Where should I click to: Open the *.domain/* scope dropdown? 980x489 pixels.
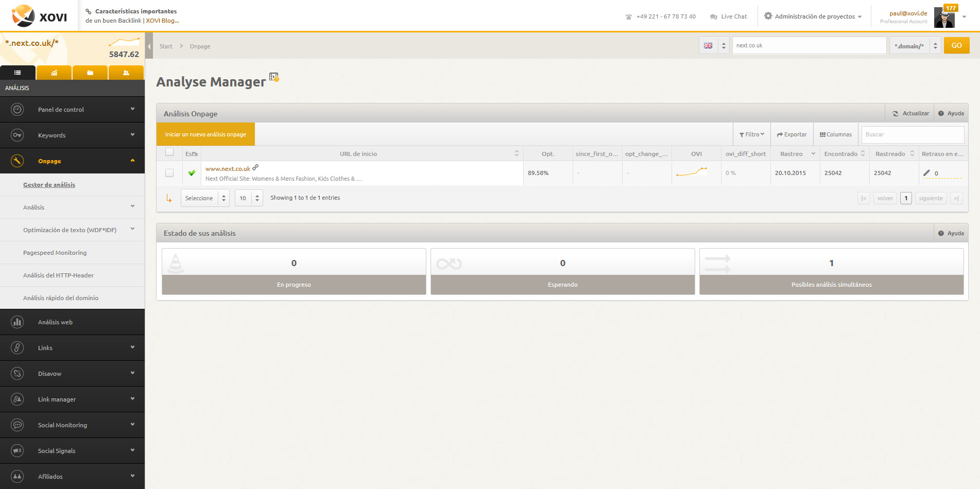click(915, 45)
